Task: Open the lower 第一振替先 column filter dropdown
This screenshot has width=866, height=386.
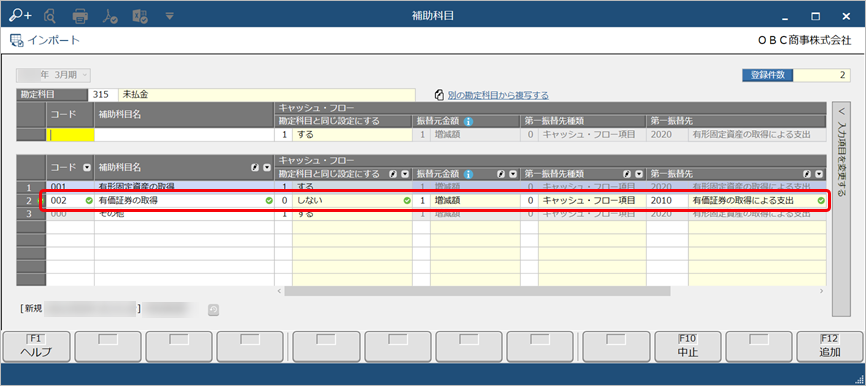Action: 819,173
